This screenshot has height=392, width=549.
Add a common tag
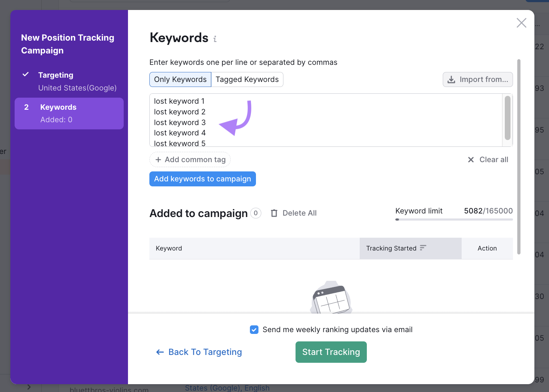pos(190,160)
